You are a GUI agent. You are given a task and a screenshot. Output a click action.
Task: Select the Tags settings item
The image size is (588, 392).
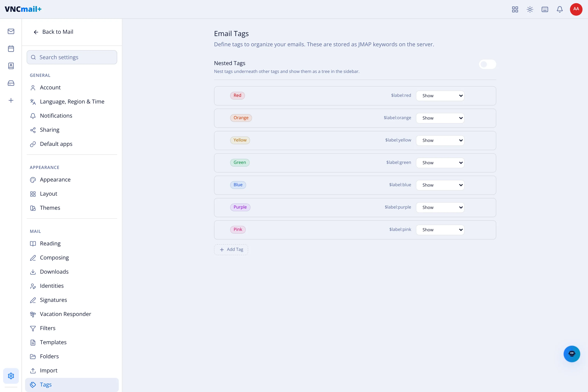click(72, 385)
